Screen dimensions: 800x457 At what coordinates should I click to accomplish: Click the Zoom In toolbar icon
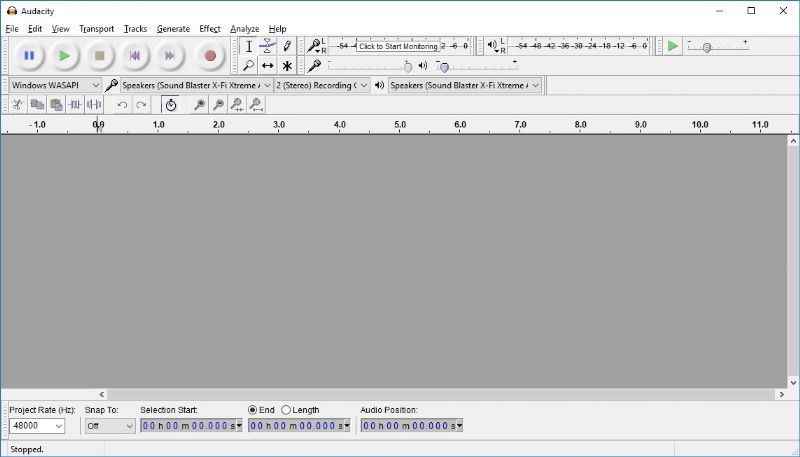(x=199, y=105)
